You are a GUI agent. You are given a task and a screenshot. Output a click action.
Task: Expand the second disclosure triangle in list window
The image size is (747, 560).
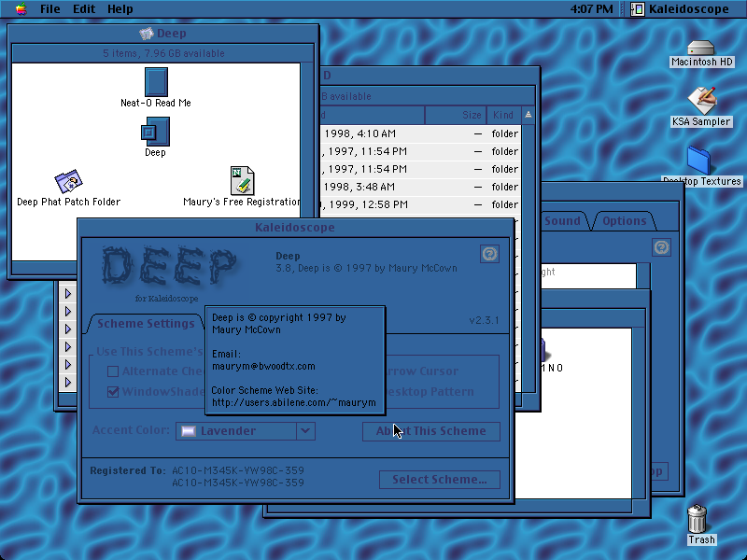67,311
